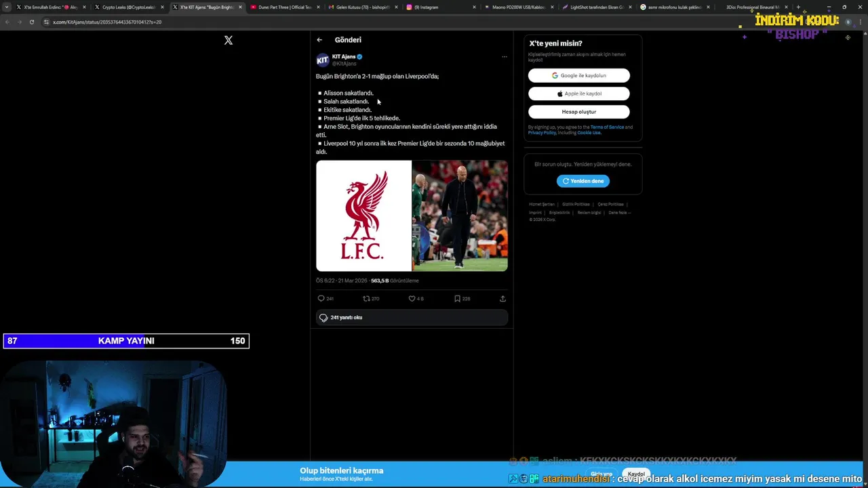
Task: Click the Kaydol button in bottom banner
Action: coord(636,474)
